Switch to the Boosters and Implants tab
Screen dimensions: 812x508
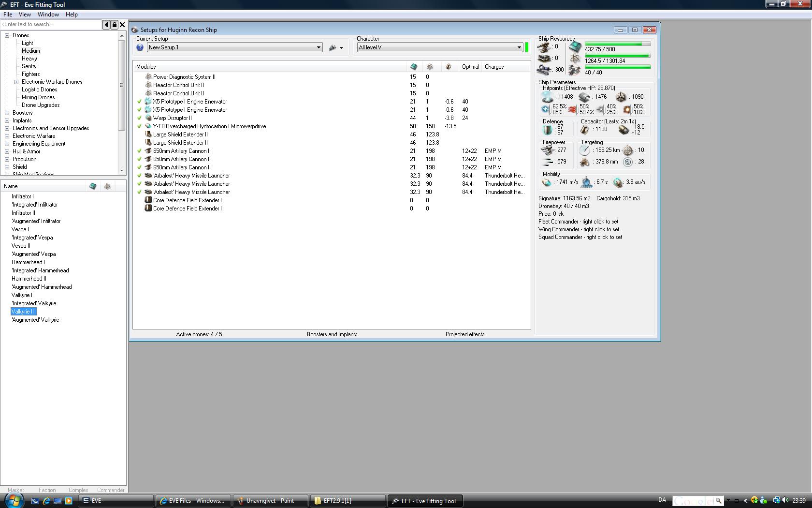[332, 334]
